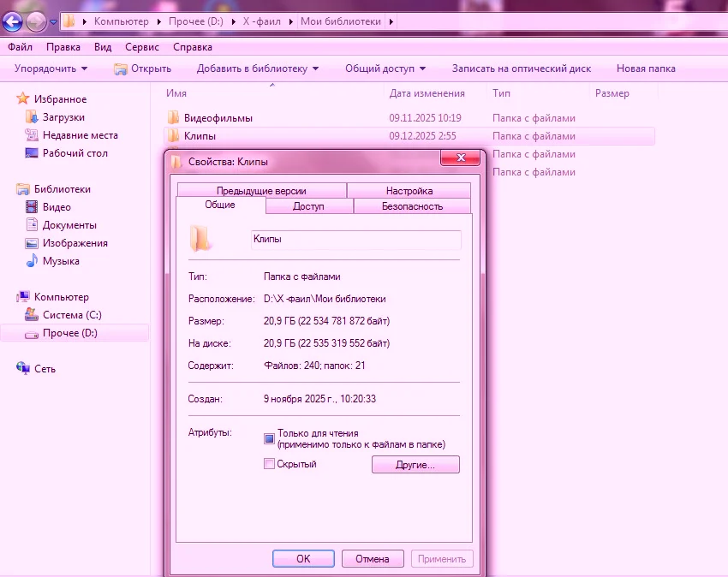Image resolution: width=728 pixels, height=577 pixels.
Task: Select X -фаил breadcrumb segment
Action: point(262,21)
